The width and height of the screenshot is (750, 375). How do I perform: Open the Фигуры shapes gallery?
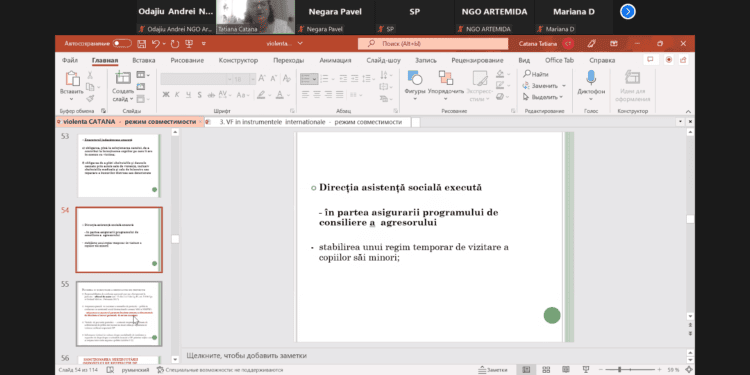pos(415,86)
